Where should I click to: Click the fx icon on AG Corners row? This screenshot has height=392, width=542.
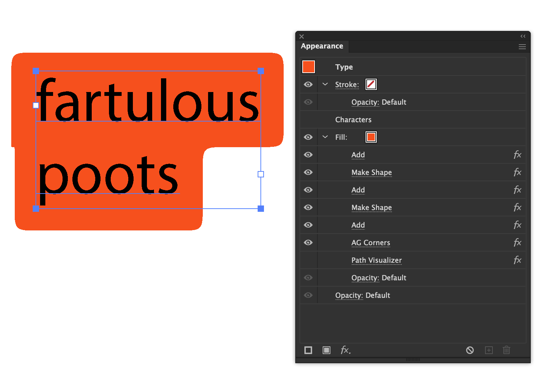pos(517,242)
